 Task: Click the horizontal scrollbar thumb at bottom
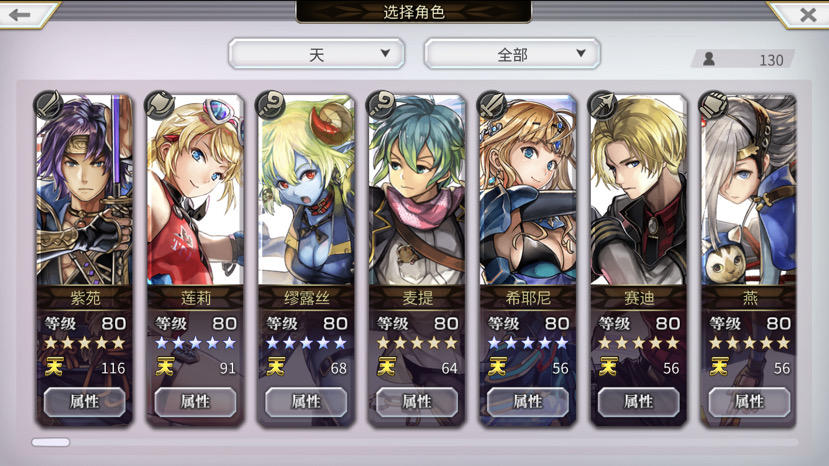[x=51, y=442]
